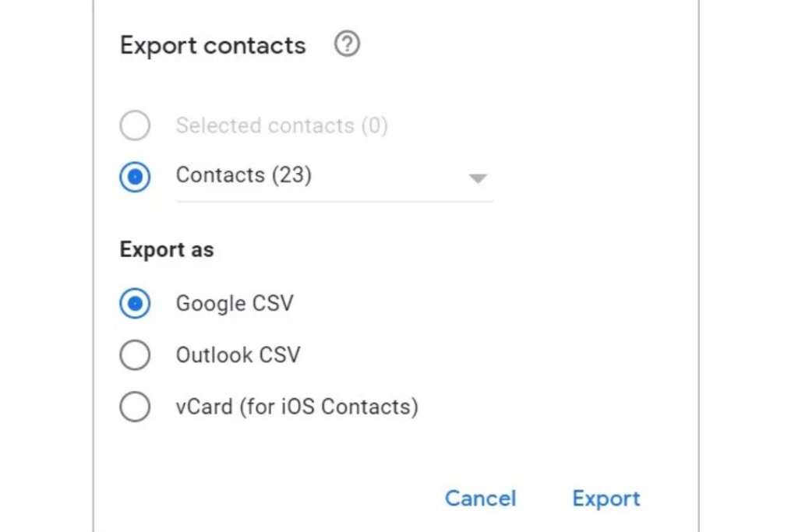Cancel the export dialog
The image size is (798, 532).
pos(480,499)
